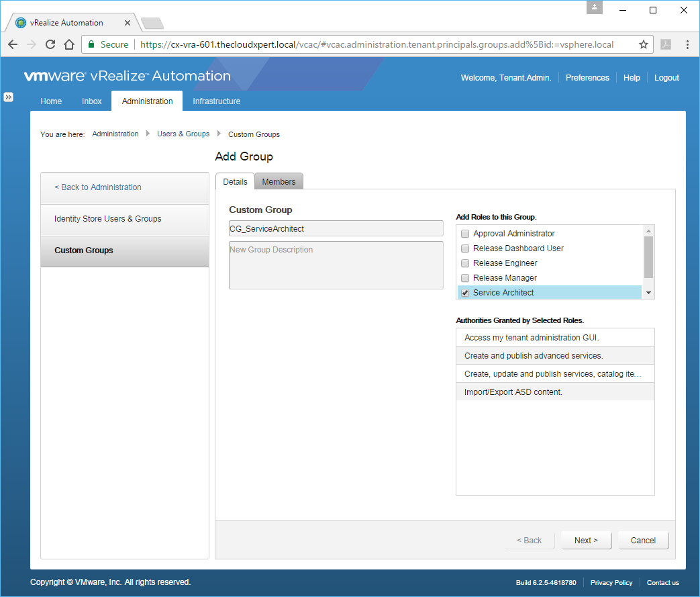Select Identity Store Users & Groups

point(107,219)
